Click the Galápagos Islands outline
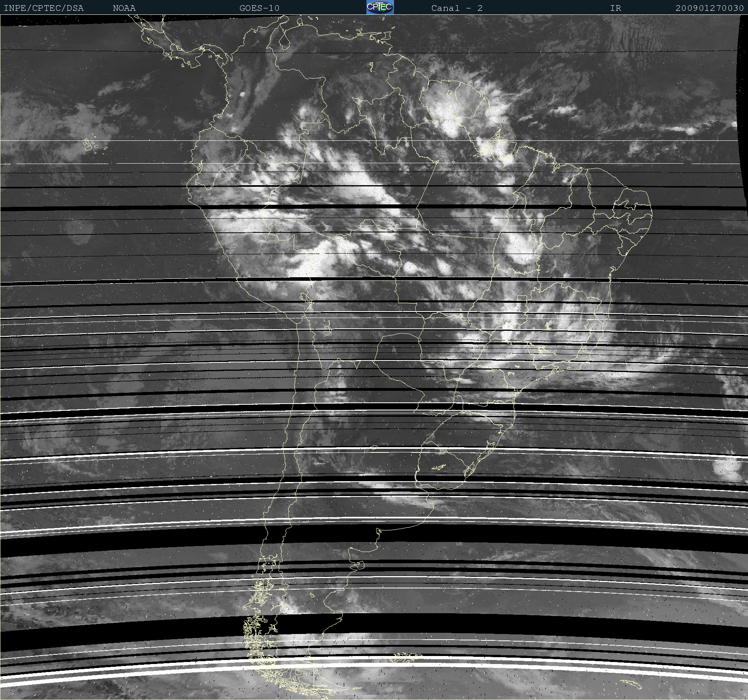 click(x=91, y=145)
